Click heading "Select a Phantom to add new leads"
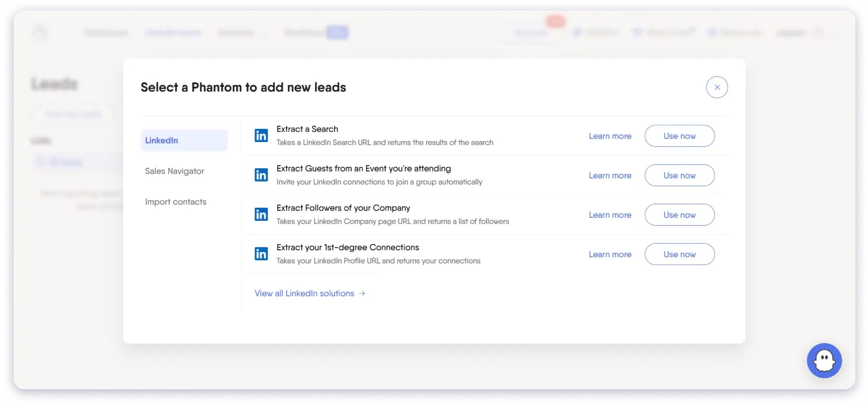This screenshot has width=868, height=405. click(x=243, y=87)
